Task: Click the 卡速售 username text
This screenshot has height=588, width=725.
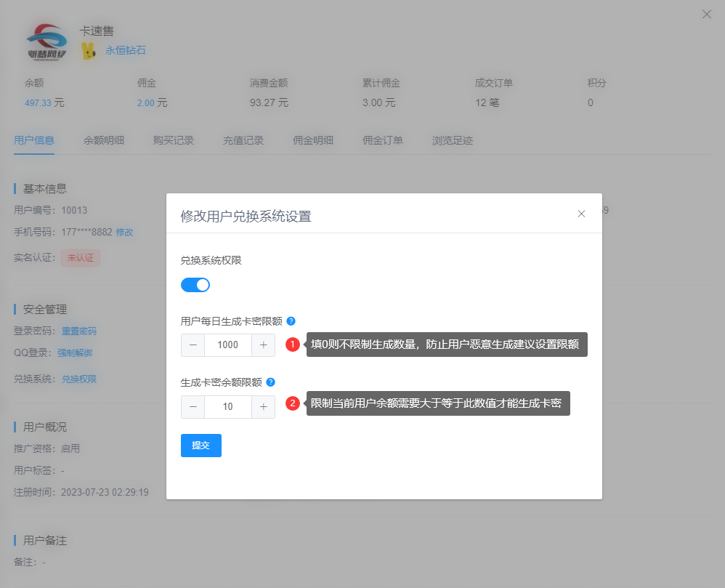Action: [x=97, y=31]
